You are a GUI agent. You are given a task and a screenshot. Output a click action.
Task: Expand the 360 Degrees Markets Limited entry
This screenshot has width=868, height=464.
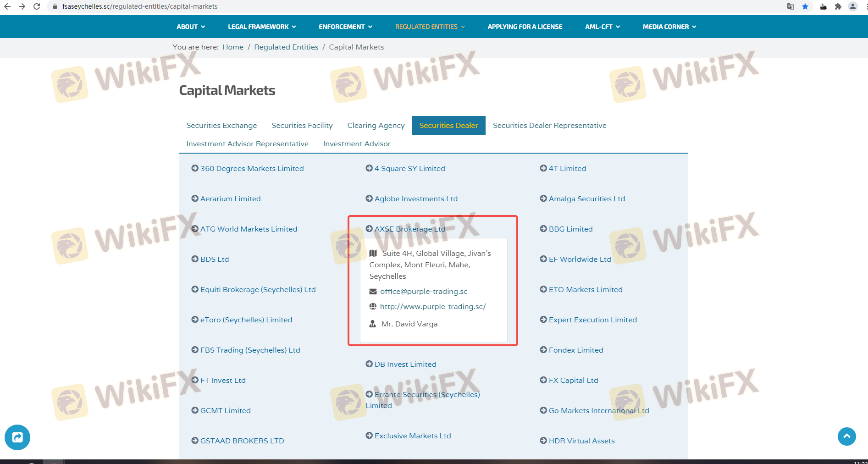(252, 168)
